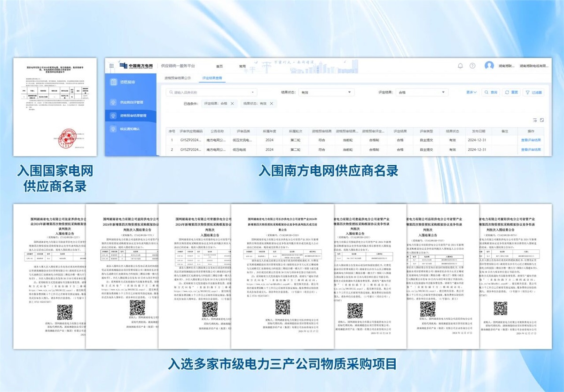Expand the 更多 filter options
The image size is (564, 392).
point(471,92)
